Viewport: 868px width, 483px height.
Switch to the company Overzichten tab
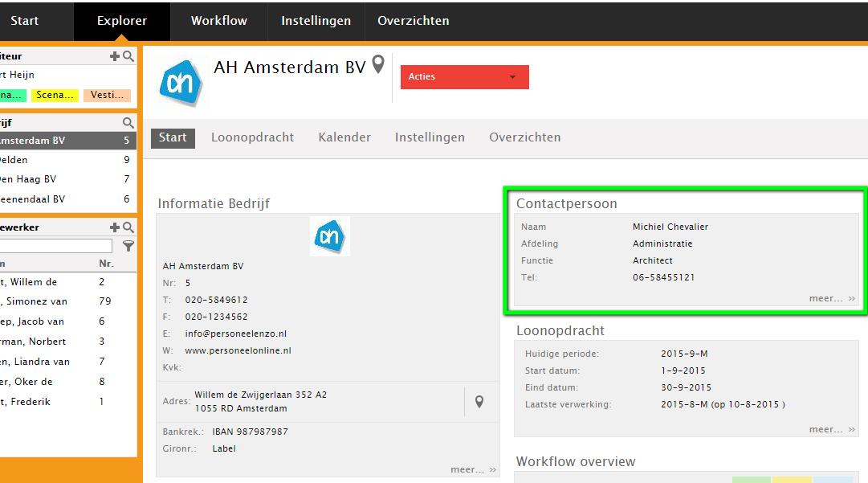tap(525, 137)
